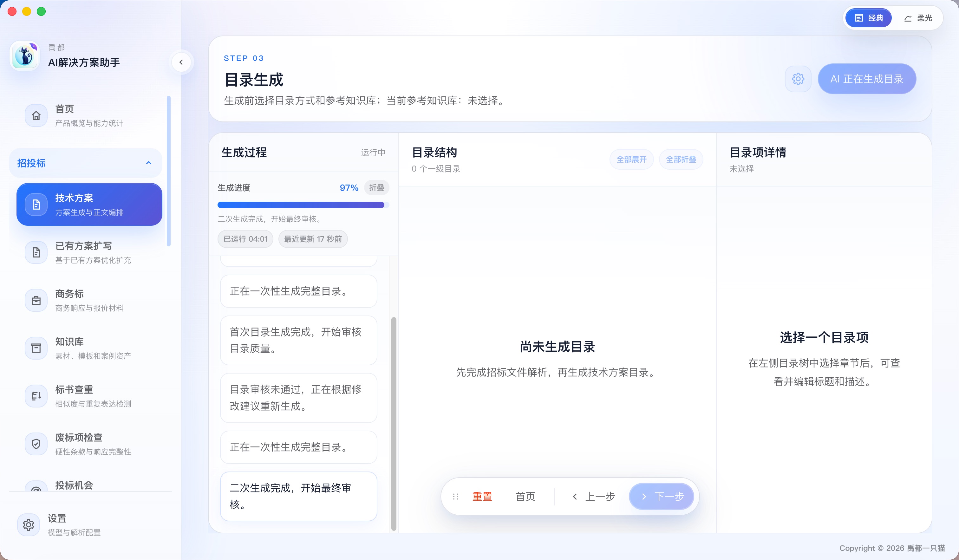Click the sidebar navigation scrollbar

tap(169, 171)
